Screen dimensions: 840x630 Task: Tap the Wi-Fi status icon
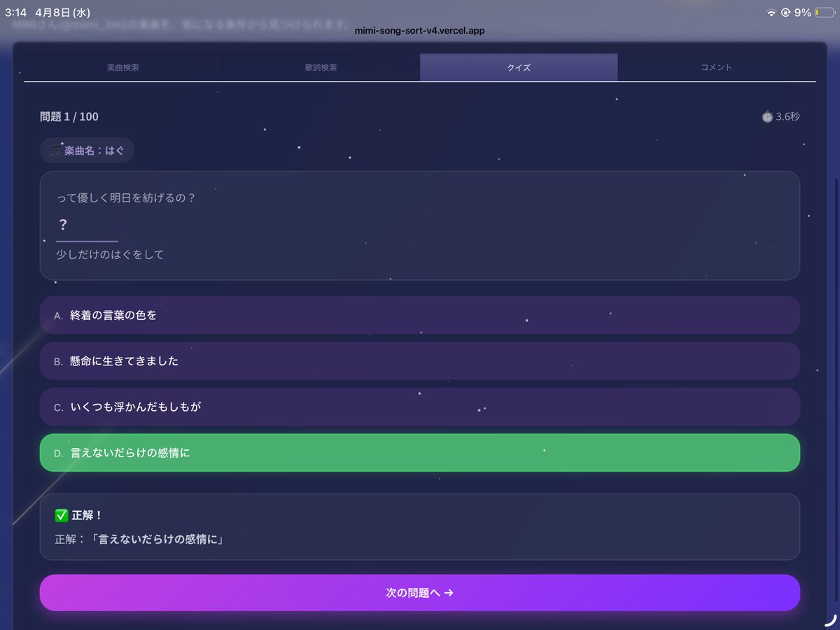[x=771, y=13]
